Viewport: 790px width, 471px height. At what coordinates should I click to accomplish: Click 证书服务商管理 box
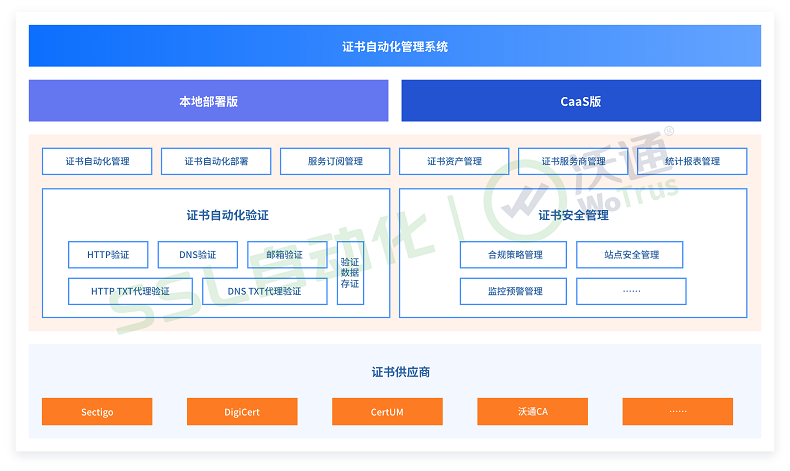[x=573, y=161]
